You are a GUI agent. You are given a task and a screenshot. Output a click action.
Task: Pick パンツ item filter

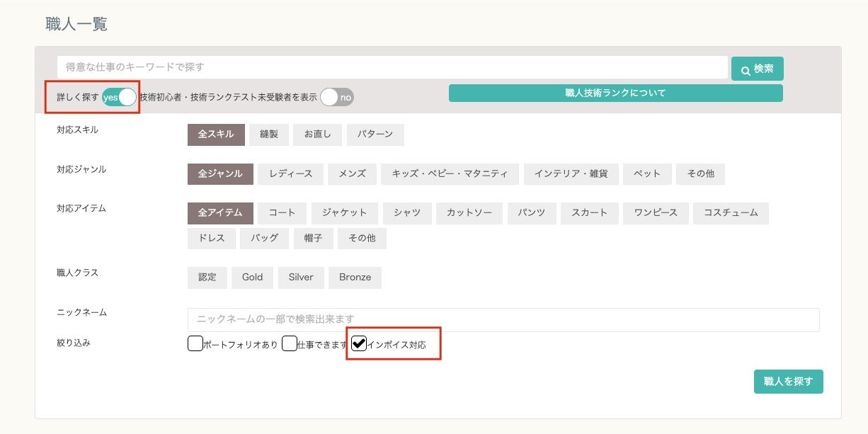[x=531, y=212]
